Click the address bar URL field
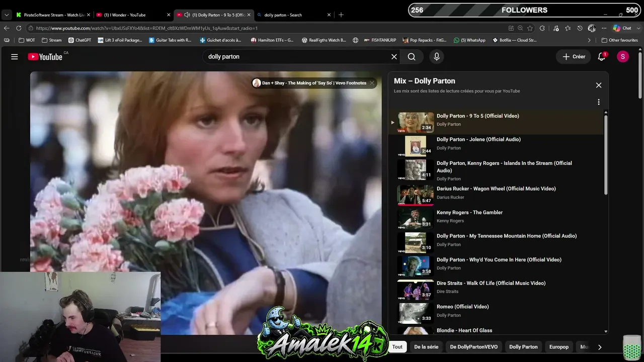 (x=267, y=28)
